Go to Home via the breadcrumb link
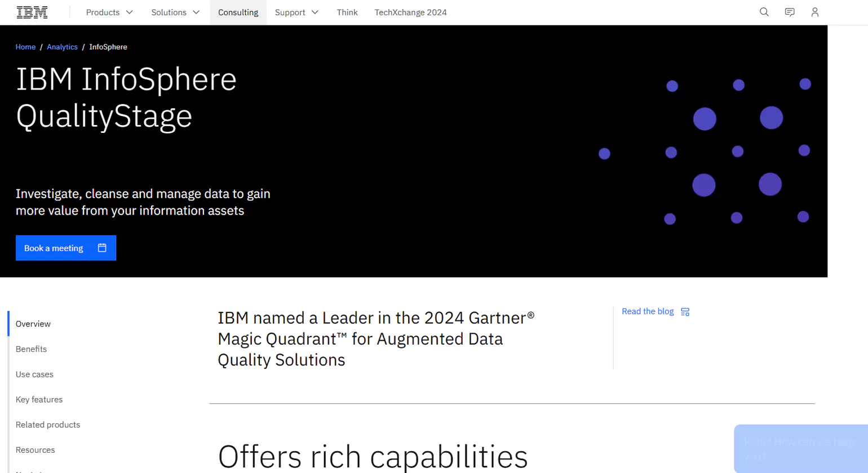Screen dimensions: 868x473 click(x=25, y=47)
